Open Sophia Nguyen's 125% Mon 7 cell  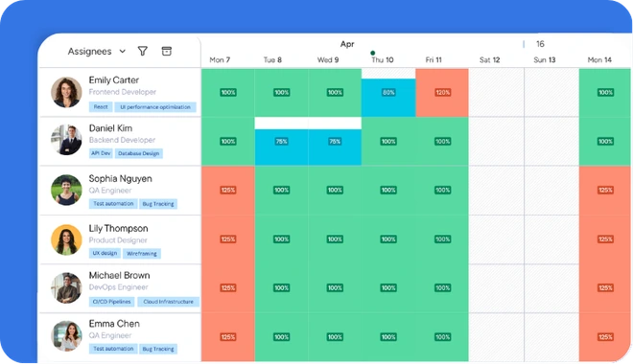point(228,190)
